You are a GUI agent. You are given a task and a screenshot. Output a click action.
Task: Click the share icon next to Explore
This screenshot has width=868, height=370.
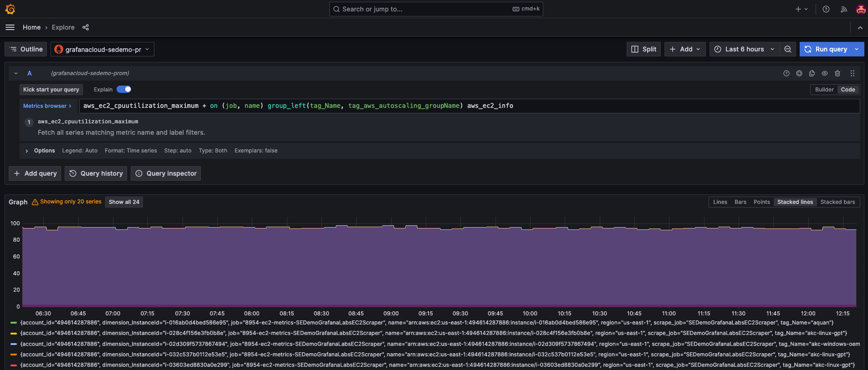[86, 27]
